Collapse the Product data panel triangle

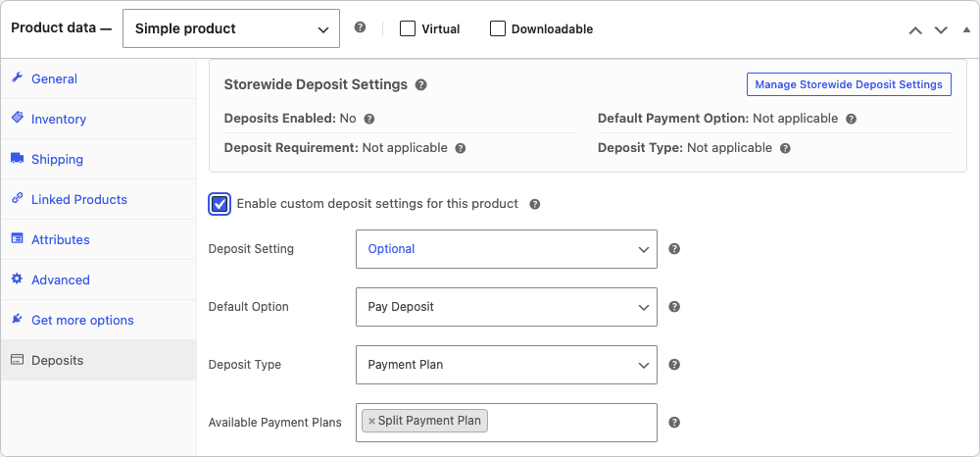tap(967, 29)
